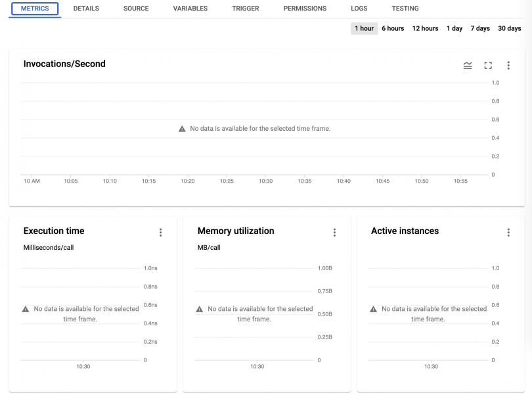532x399 pixels.
Task: Switch to the VARIABLES tab
Action: [x=190, y=9]
